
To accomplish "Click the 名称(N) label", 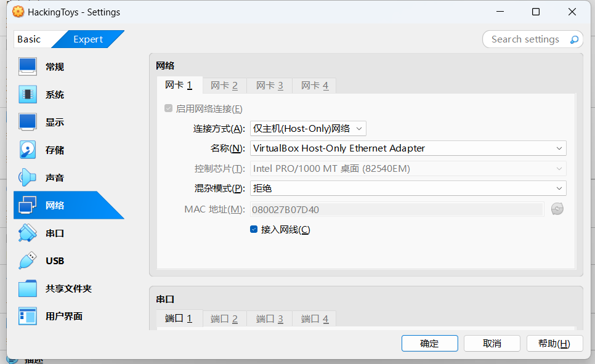I will [x=228, y=148].
